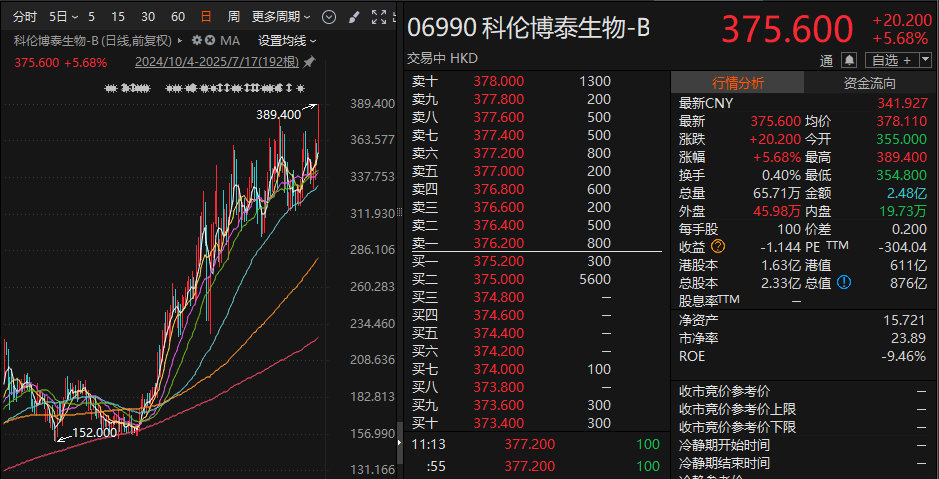Click the 通 Stock Connect badge

click(827, 60)
